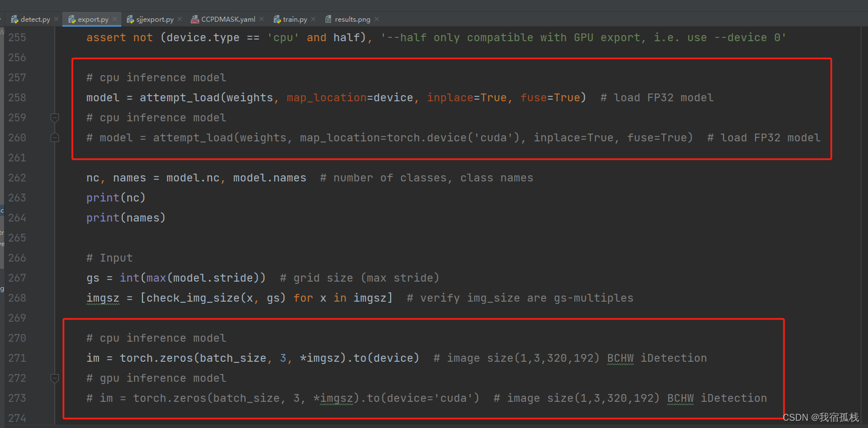Click the image file icon on results.png tab

328,19
